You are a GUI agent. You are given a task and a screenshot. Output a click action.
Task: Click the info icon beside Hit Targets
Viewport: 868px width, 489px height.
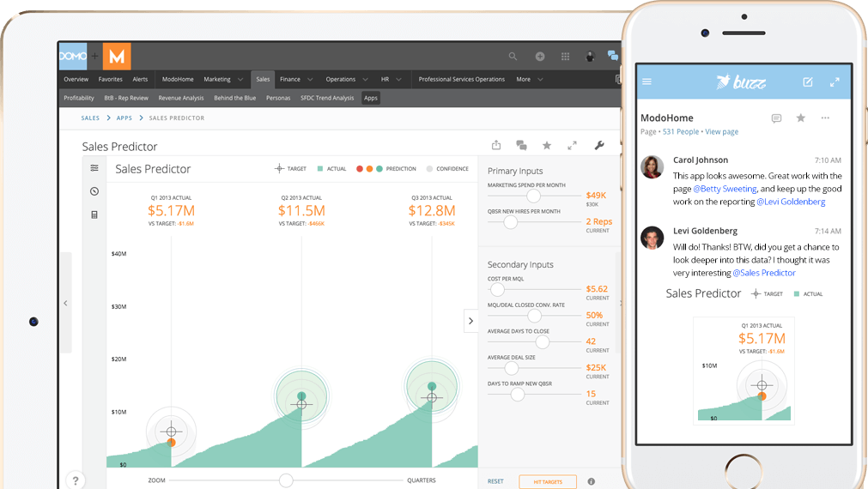point(591,481)
